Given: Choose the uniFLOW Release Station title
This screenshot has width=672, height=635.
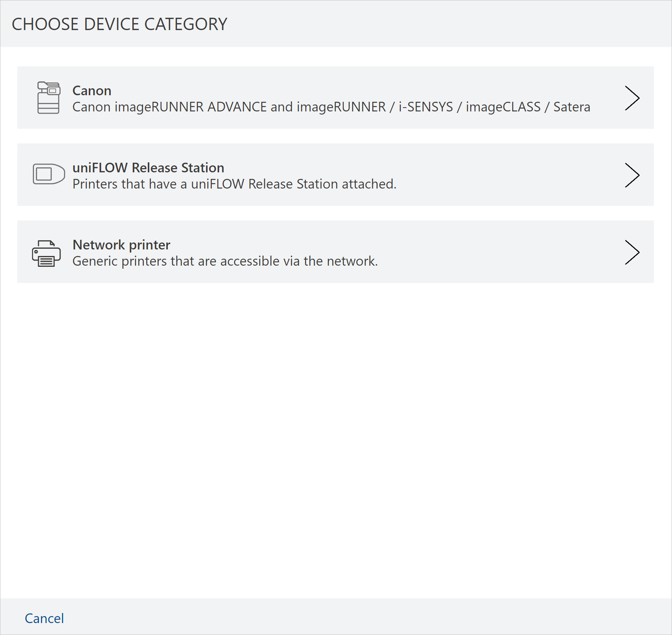Looking at the screenshot, I should tap(148, 168).
